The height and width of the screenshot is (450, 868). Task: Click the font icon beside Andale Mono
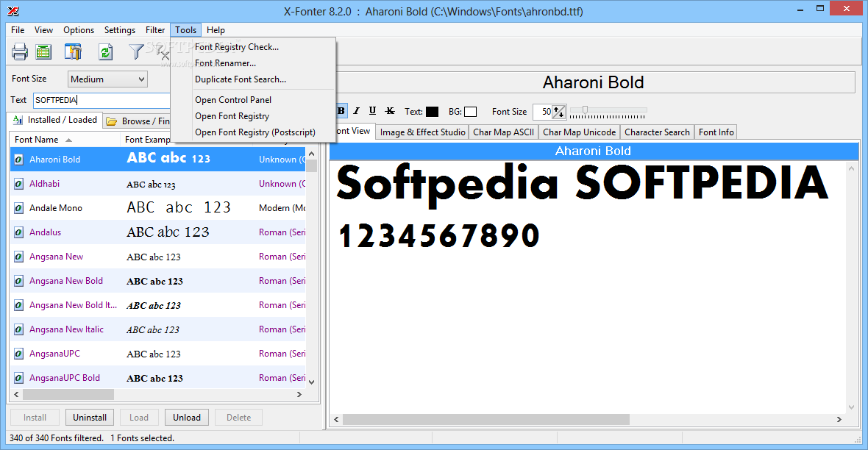click(x=18, y=208)
